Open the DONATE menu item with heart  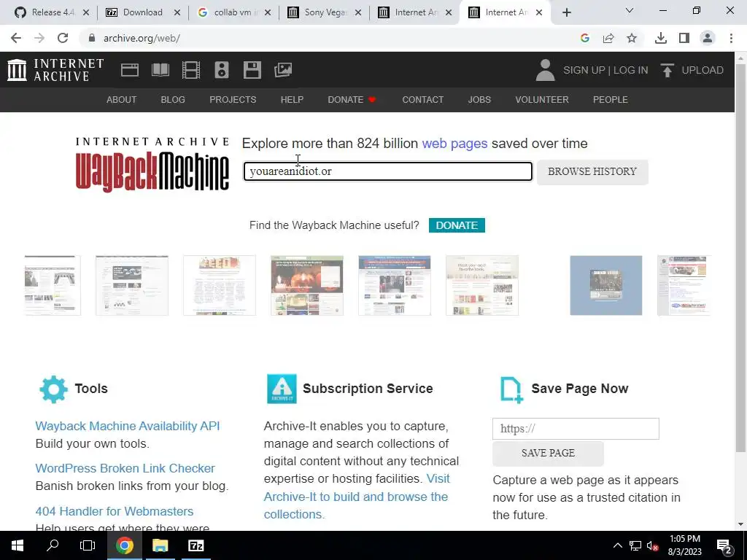coord(352,99)
